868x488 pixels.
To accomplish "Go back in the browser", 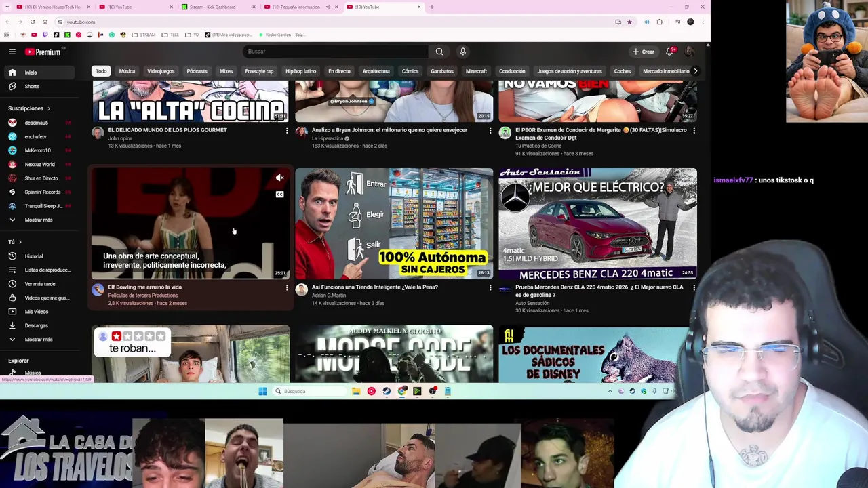I will click(x=7, y=22).
